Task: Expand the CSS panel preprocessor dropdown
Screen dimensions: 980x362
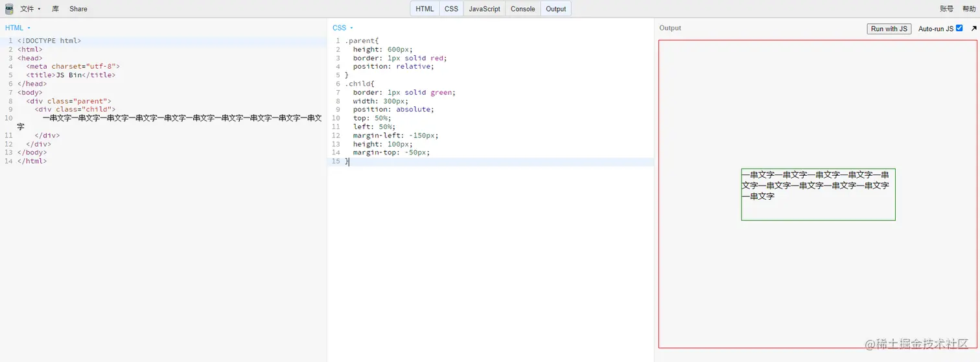Action: (x=343, y=28)
